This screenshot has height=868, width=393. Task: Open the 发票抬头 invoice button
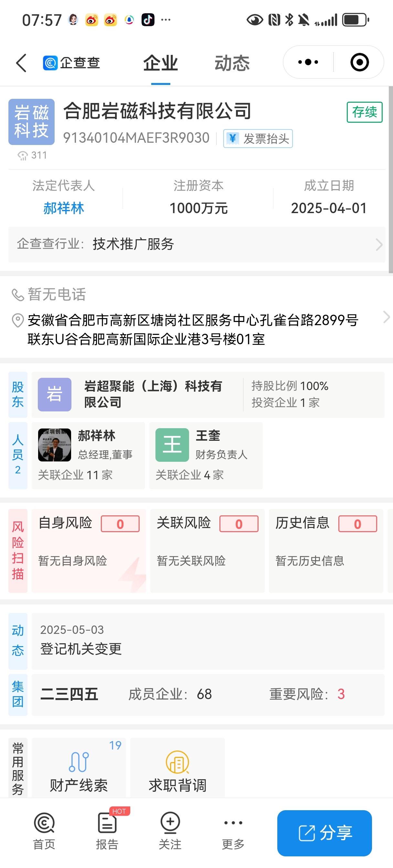click(258, 139)
